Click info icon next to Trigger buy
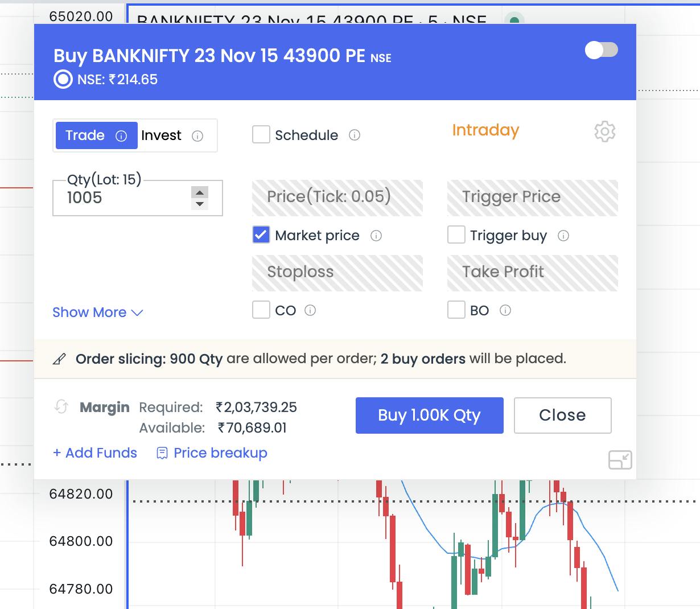This screenshot has height=609, width=700. pos(563,236)
